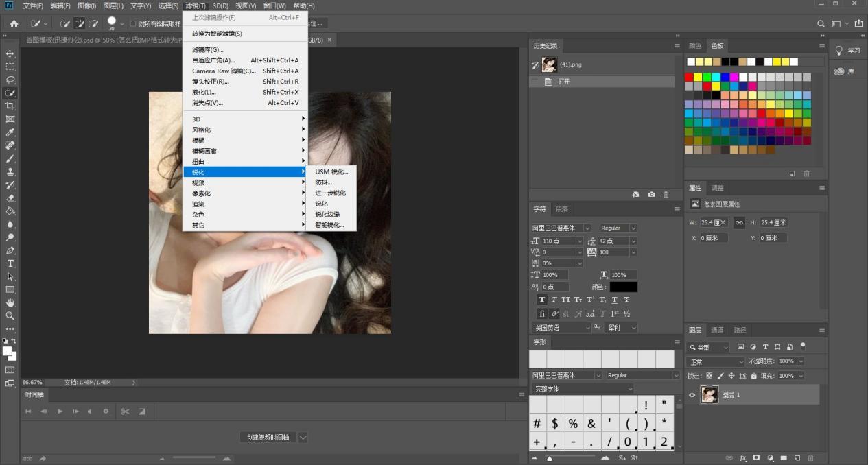Click the black 颜色 text color swatch
868x465 pixels.
click(623, 287)
